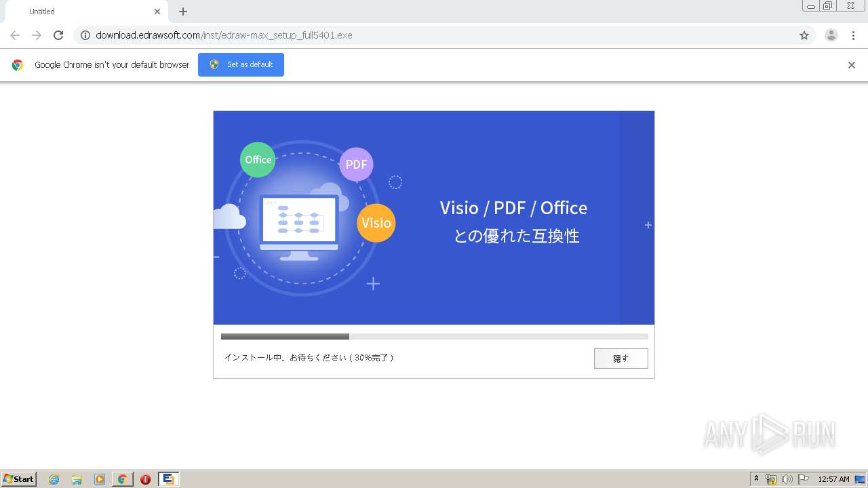Click the purple PDF badge in banner

coord(356,164)
